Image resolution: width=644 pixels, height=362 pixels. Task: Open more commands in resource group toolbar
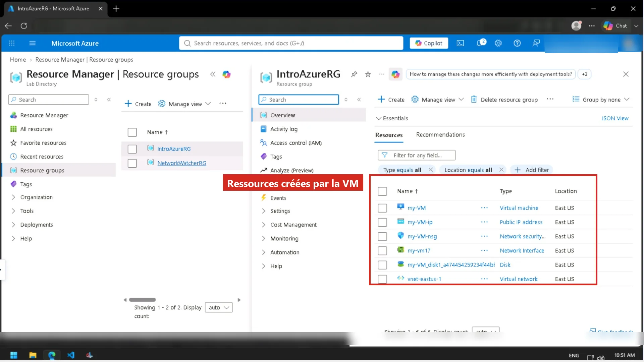click(x=550, y=100)
